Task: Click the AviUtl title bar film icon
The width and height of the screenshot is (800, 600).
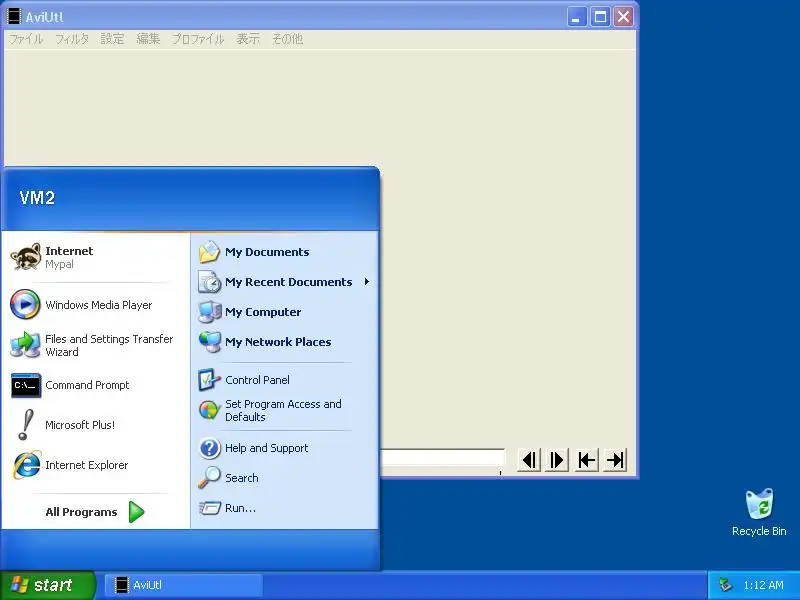Action: click(14, 17)
